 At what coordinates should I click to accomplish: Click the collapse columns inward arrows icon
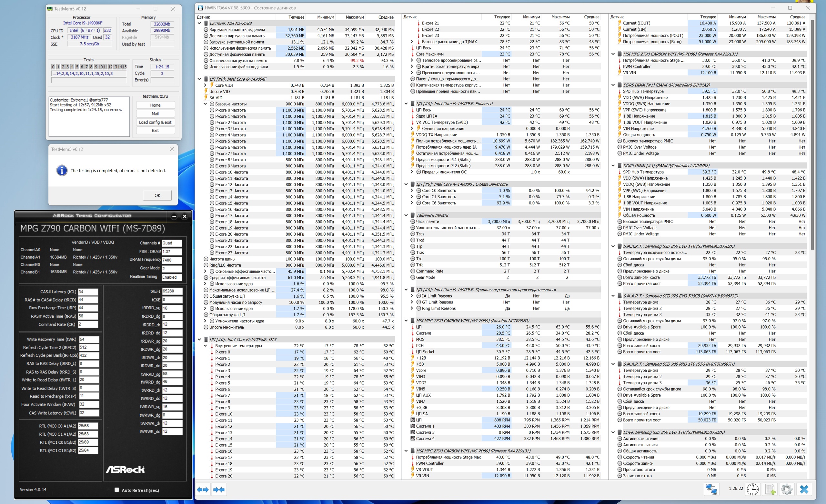click(x=219, y=489)
